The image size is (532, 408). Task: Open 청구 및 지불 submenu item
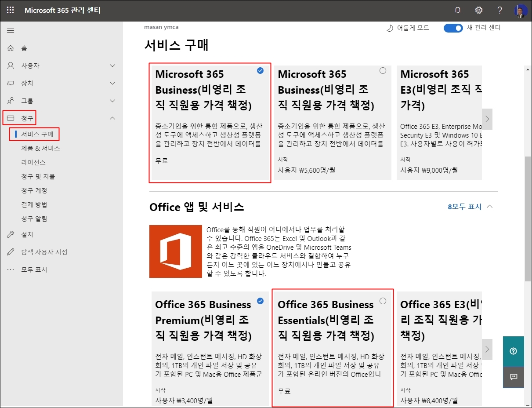tap(38, 176)
